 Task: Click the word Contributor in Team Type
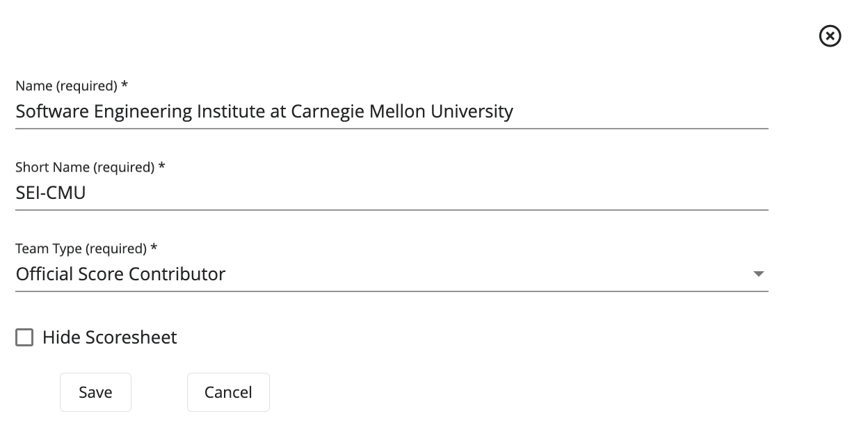coord(182,274)
